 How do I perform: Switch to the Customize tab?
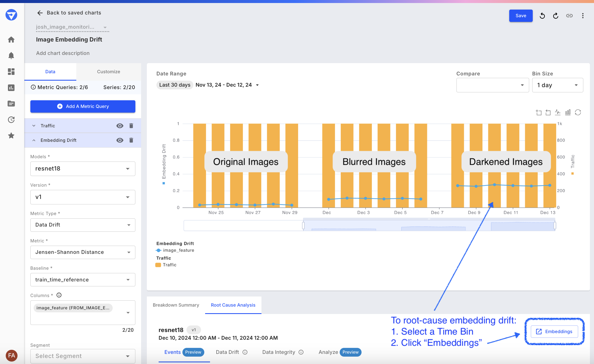[x=109, y=72]
